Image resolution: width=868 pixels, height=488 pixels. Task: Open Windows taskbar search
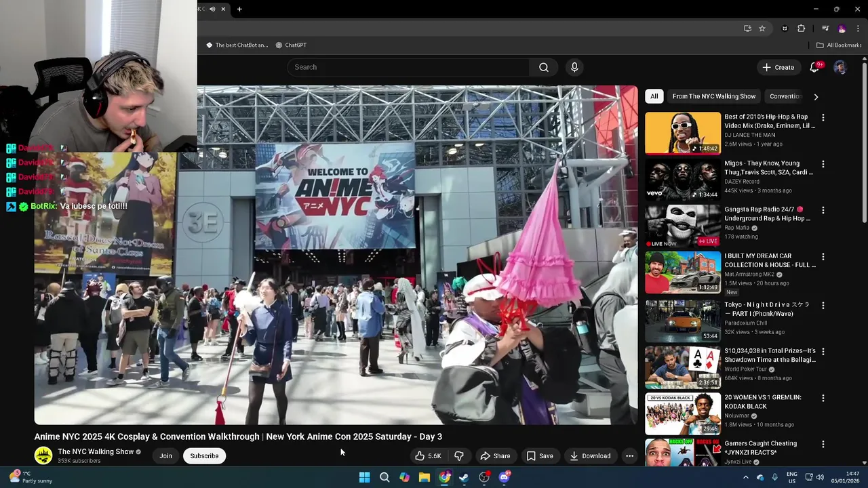click(384, 477)
